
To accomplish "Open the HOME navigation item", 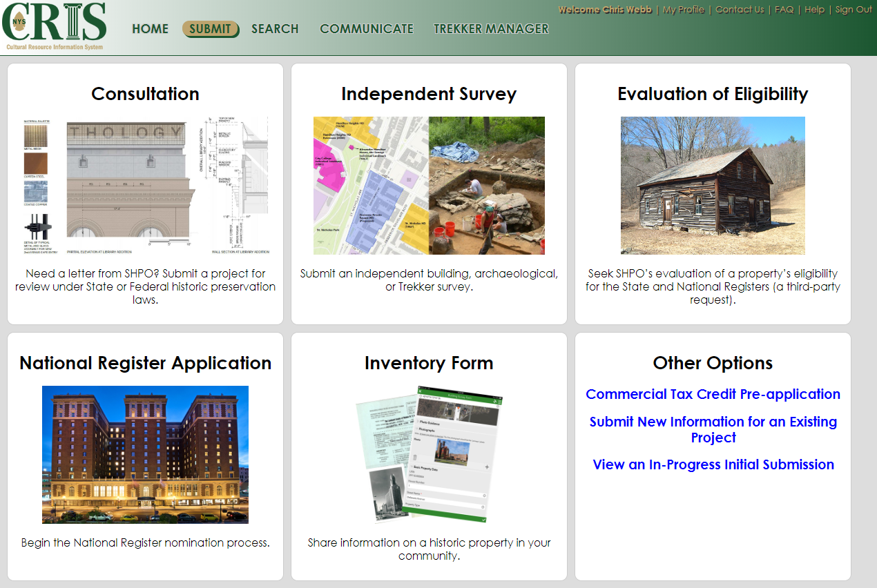I will [x=150, y=29].
